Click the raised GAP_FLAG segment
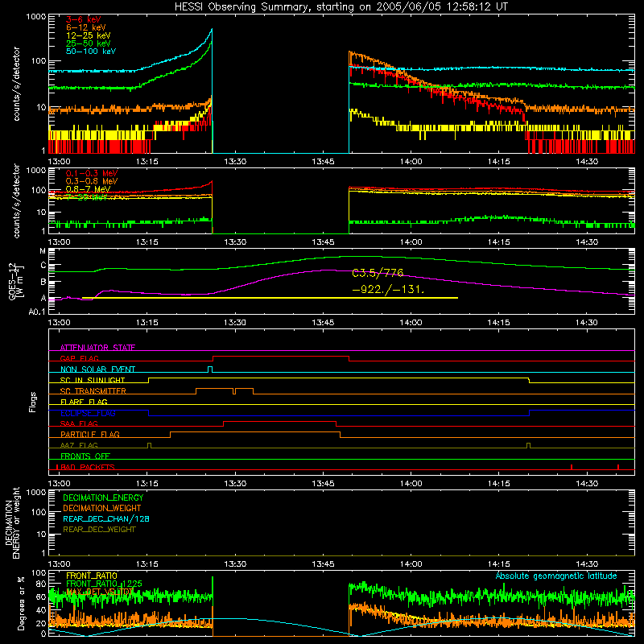Screen dimensions: 644x644 [281, 357]
